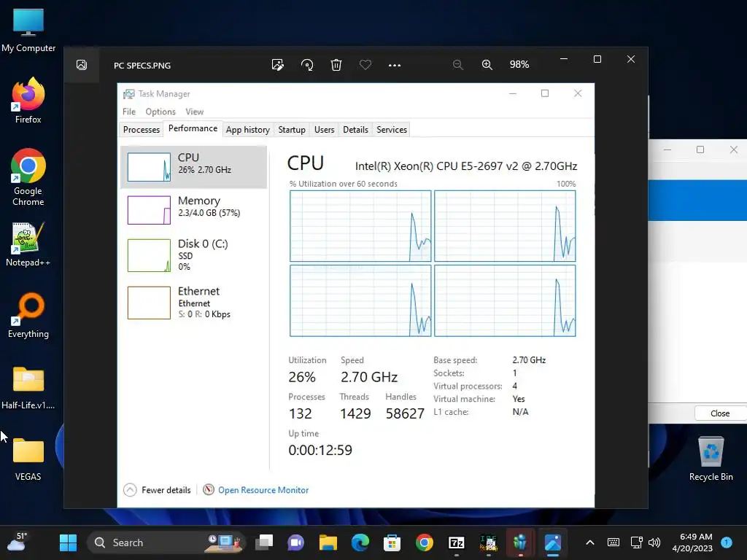The height and width of the screenshot is (560, 747).
Task: Open 7-Zip from the taskbar
Action: coord(457,542)
